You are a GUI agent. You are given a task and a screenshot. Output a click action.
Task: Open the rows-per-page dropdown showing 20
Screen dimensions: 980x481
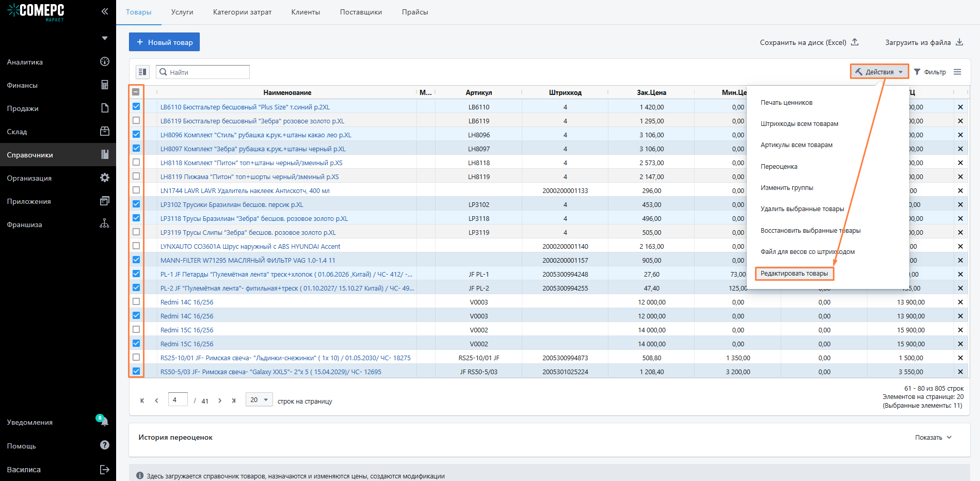point(259,400)
